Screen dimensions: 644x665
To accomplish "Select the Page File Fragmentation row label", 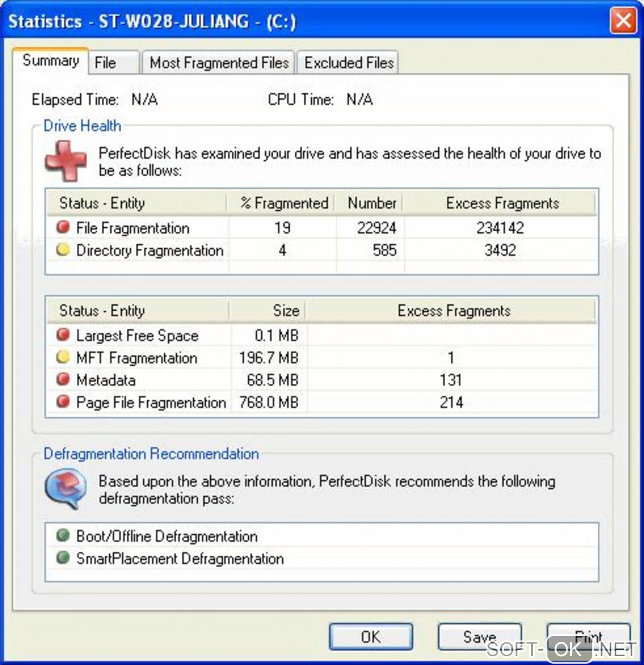I will (x=151, y=402).
